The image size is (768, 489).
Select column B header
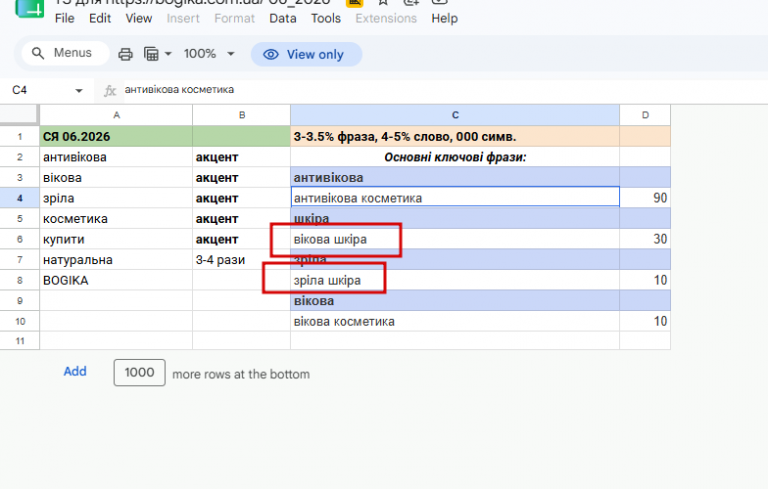[241, 115]
